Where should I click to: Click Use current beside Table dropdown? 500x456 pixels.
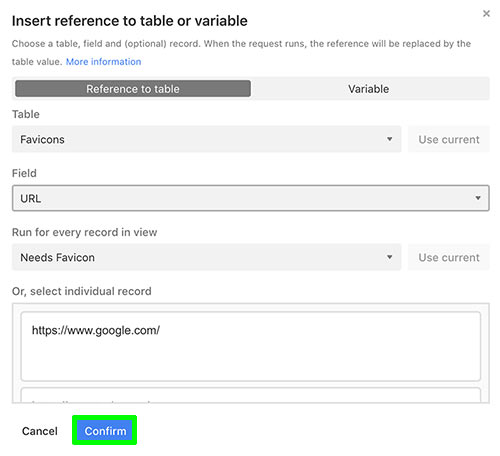click(449, 139)
